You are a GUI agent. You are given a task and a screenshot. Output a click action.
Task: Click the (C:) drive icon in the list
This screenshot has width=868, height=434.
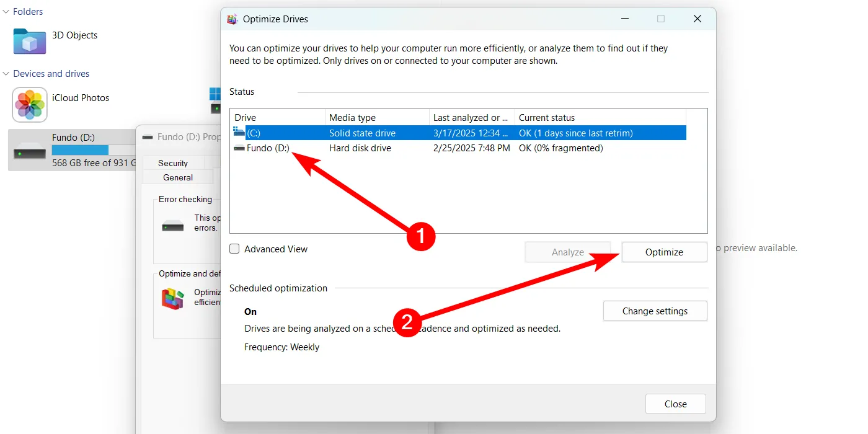(239, 133)
